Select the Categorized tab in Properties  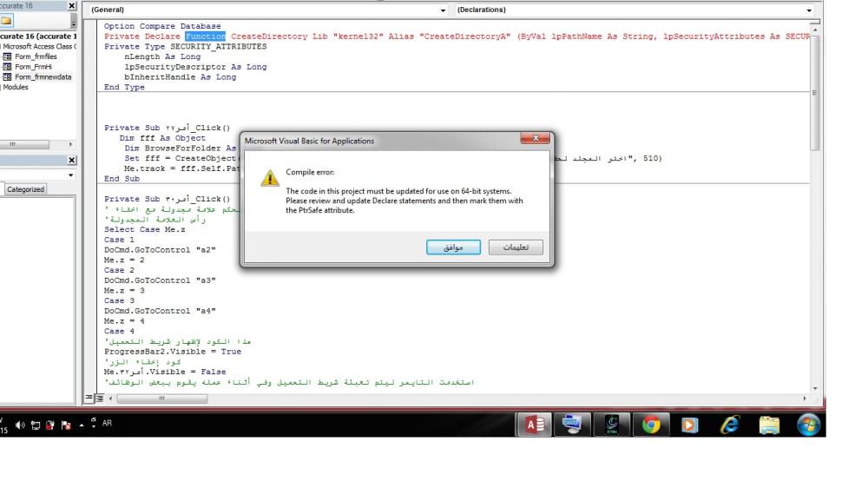tap(25, 189)
